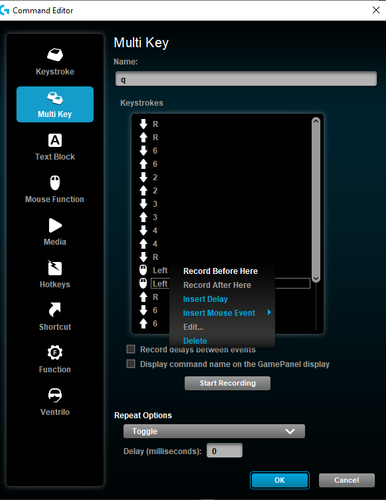Select the 4 key-up row
Image resolution: width=386 pixels, height=500 pixels.
pyautogui.click(x=223, y=244)
